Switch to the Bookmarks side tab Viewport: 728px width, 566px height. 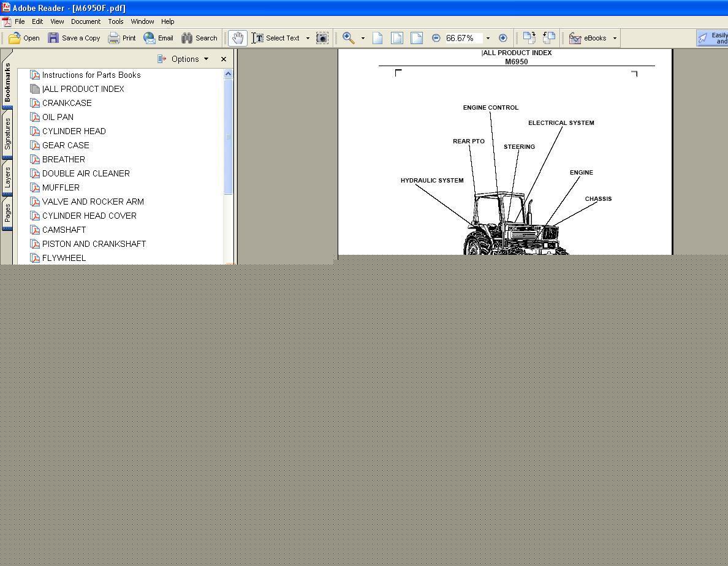click(x=7, y=81)
